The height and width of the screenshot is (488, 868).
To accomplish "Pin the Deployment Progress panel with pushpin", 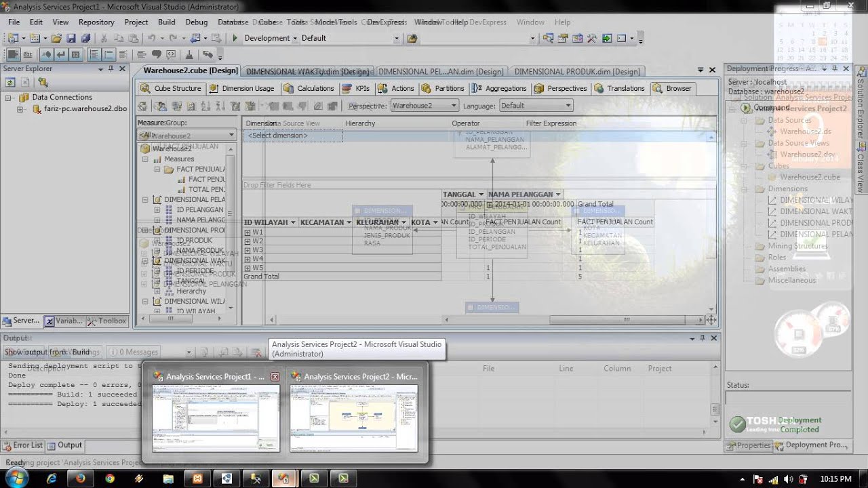I will click(835, 68).
